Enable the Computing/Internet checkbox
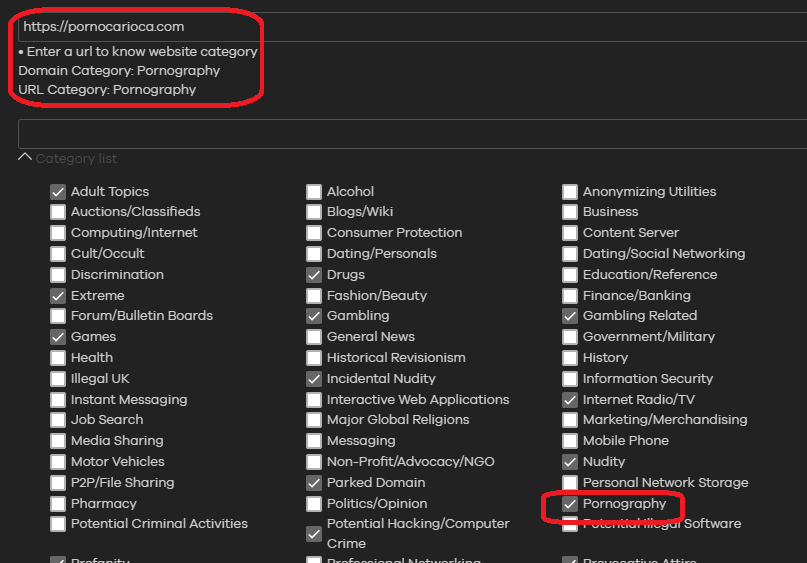 [x=58, y=233]
